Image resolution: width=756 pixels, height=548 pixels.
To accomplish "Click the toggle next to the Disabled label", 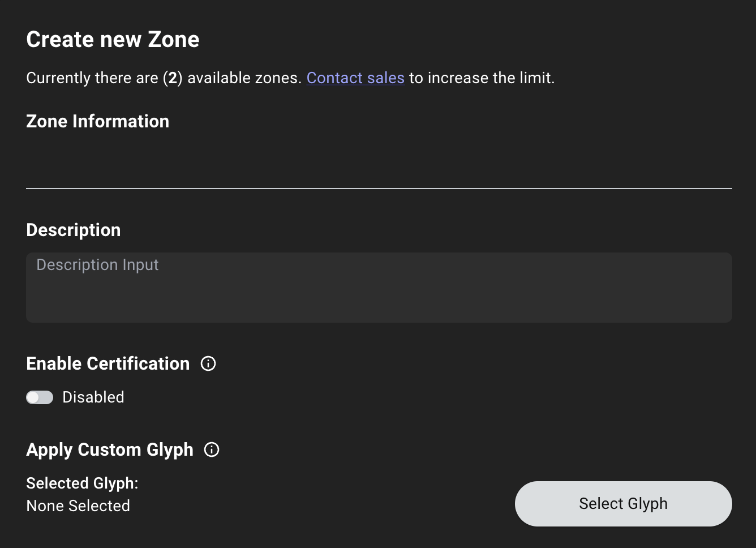I will click(x=40, y=397).
